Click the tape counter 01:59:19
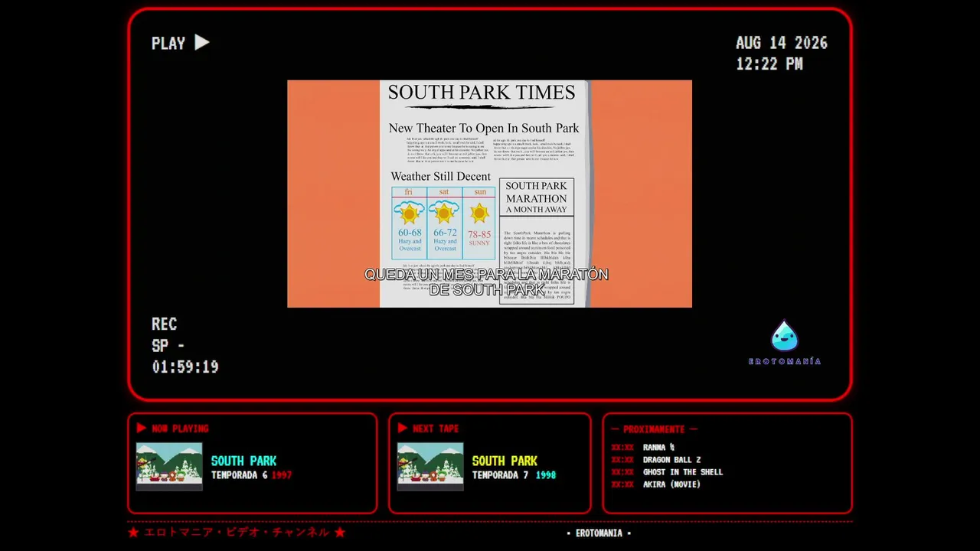The height and width of the screenshot is (551, 980). (185, 367)
